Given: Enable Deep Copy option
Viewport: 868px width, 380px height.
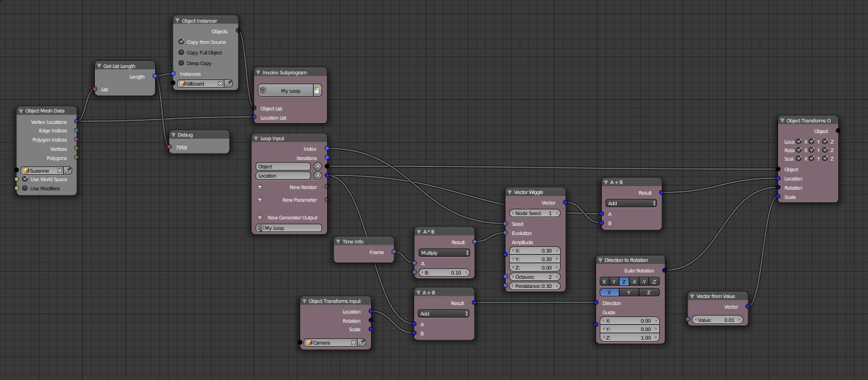Looking at the screenshot, I should pos(181,63).
